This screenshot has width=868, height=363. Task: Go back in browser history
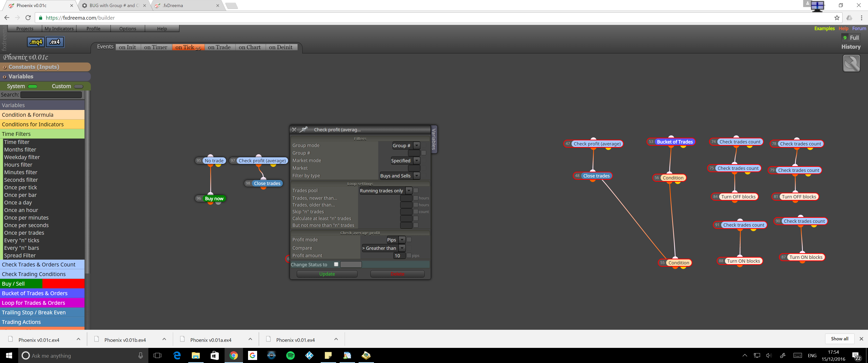[x=7, y=17]
